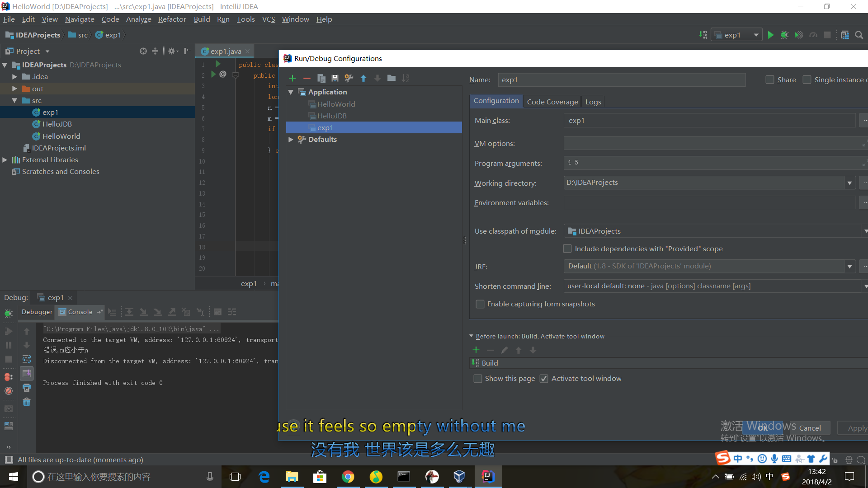Screen dimensions: 868x488
Task: Open the VCS menu
Action: [269, 19]
